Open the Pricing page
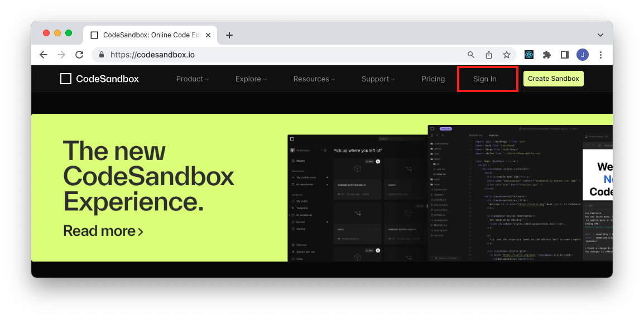 tap(433, 79)
